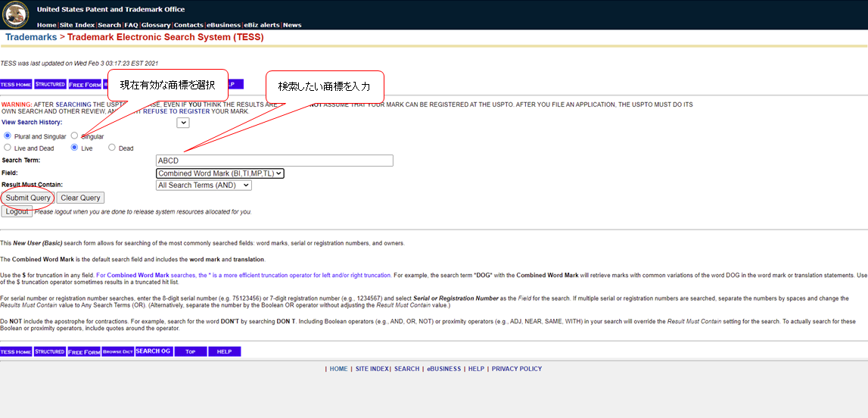Click Browse Dict in the lower toolbar
868x418 pixels.
118,351
